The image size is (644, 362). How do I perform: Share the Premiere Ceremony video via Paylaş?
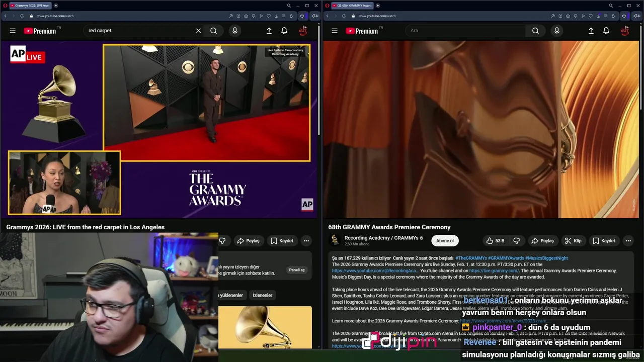coord(543,241)
